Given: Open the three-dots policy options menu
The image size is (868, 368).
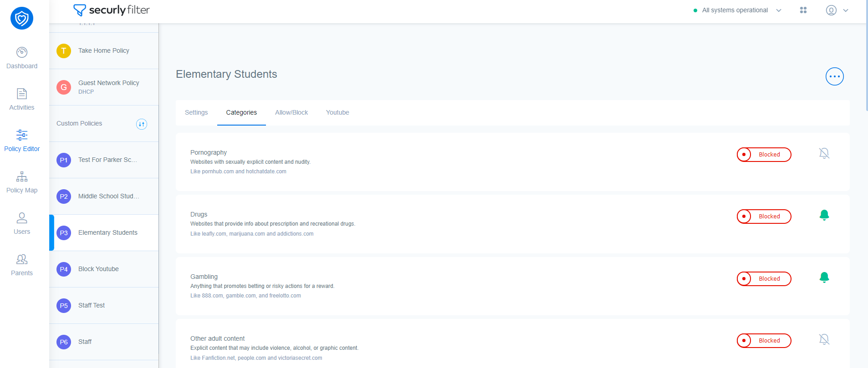Looking at the screenshot, I should pos(834,76).
